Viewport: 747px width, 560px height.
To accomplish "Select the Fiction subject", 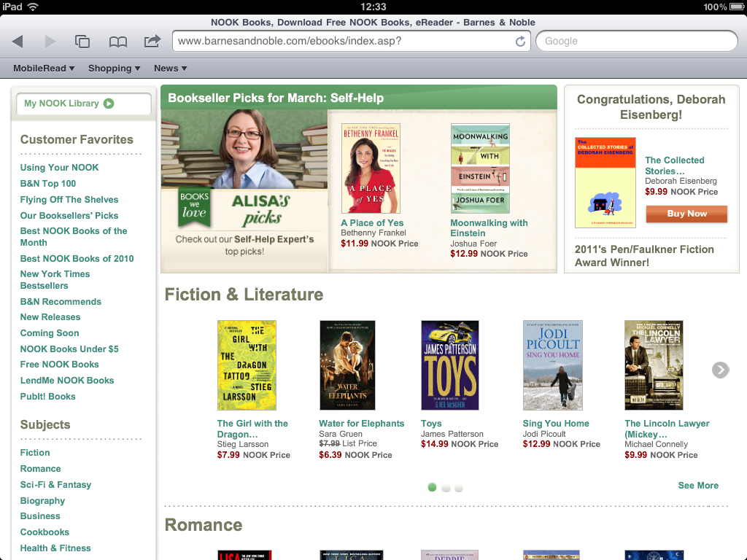I will [35, 453].
